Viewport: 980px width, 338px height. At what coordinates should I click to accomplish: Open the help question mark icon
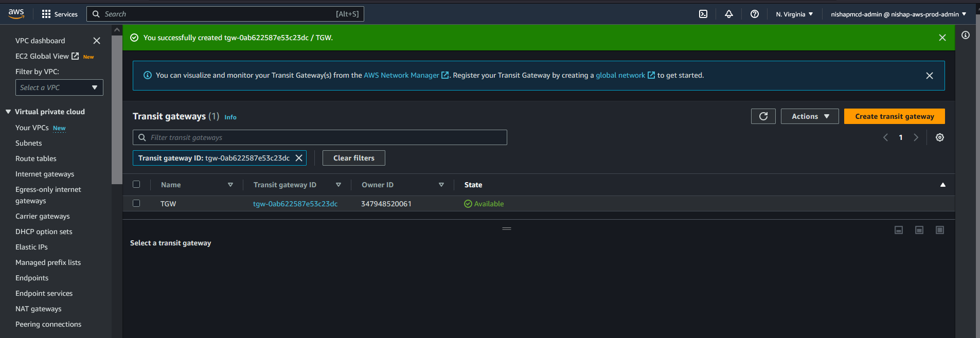click(x=754, y=14)
